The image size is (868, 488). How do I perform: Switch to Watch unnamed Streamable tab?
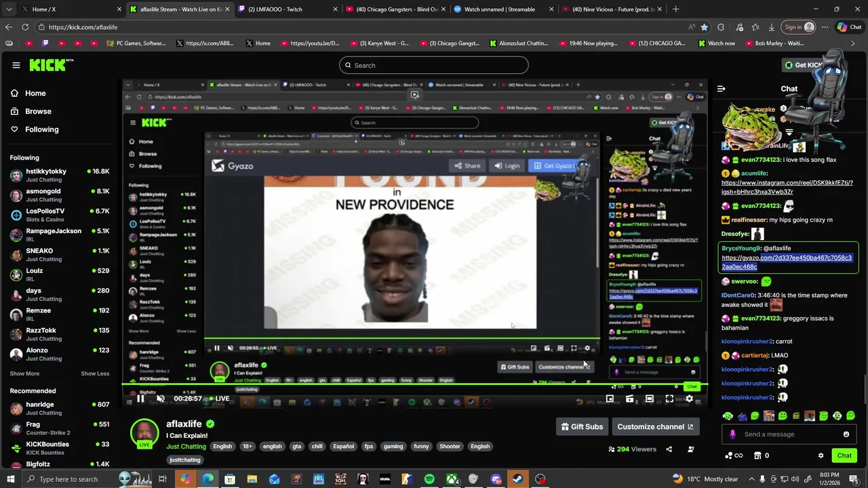[502, 9]
